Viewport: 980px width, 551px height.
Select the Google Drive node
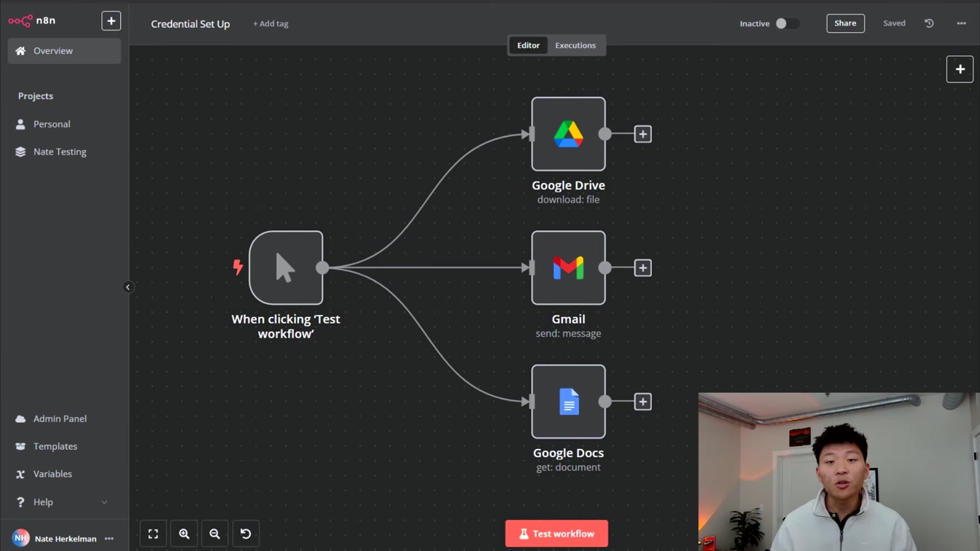[x=569, y=134]
